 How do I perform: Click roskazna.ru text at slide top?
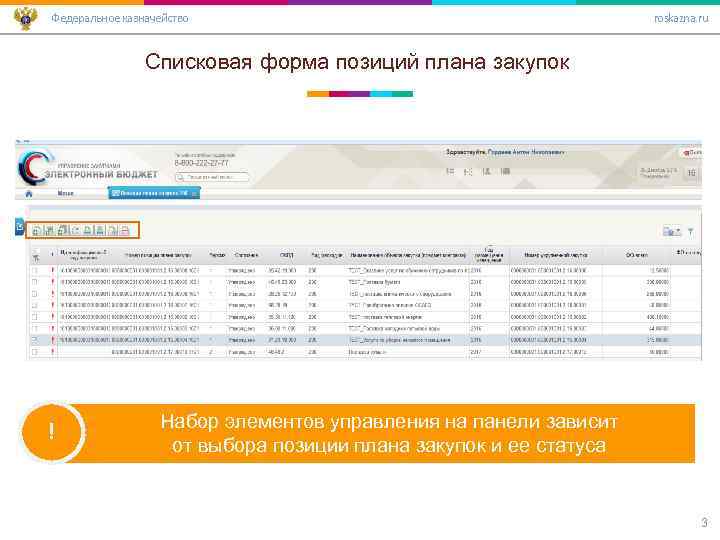(681, 18)
